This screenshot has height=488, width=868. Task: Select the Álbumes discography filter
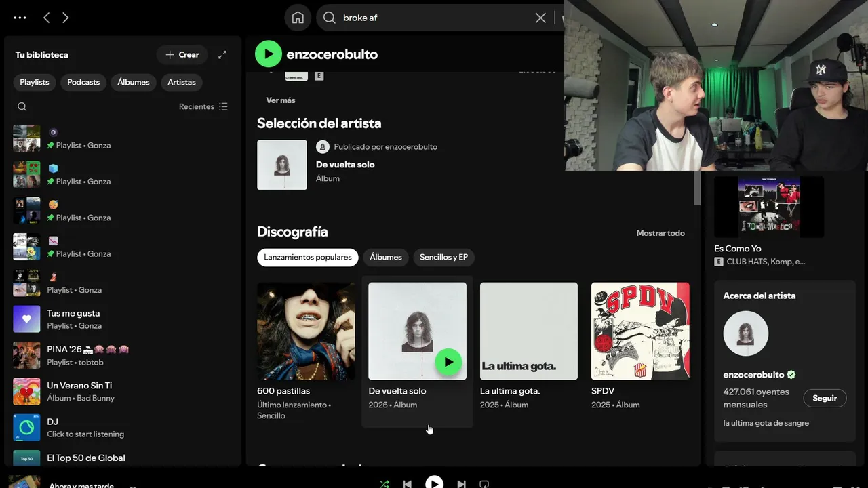click(386, 258)
